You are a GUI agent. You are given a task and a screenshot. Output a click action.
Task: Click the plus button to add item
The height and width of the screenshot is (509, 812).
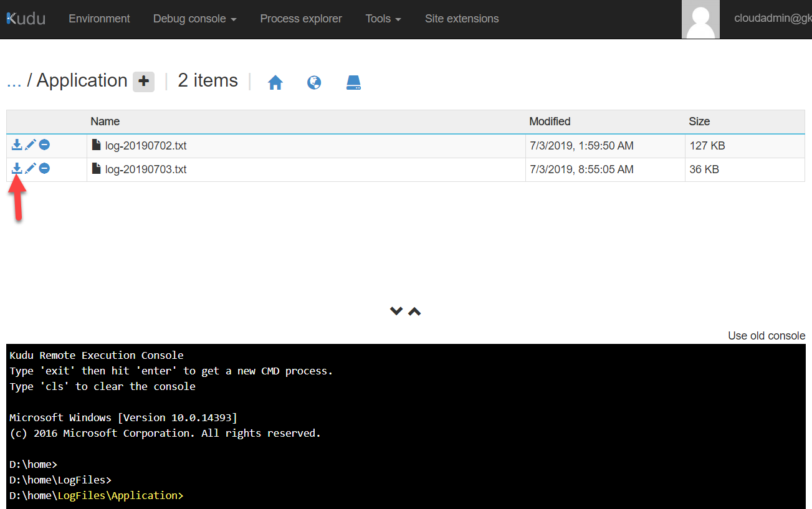click(x=143, y=81)
